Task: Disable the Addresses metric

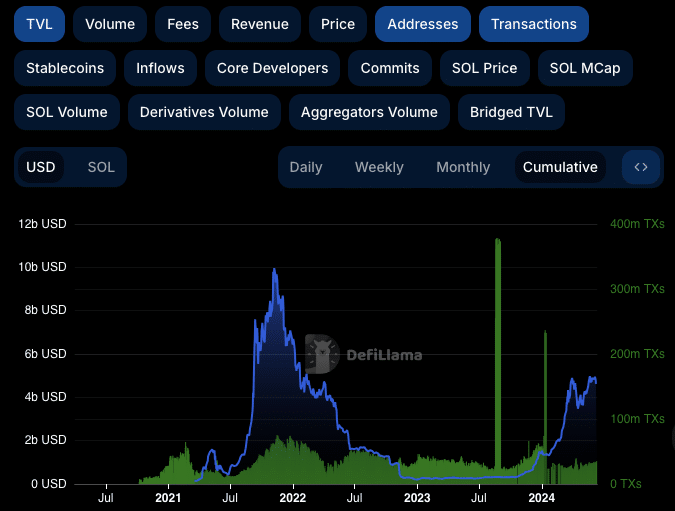Action: (x=422, y=24)
